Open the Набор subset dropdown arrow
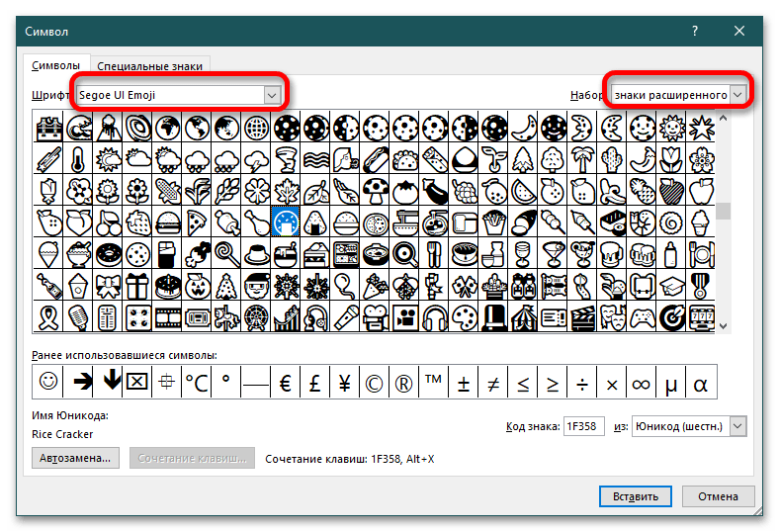779x532 pixels. [x=737, y=95]
